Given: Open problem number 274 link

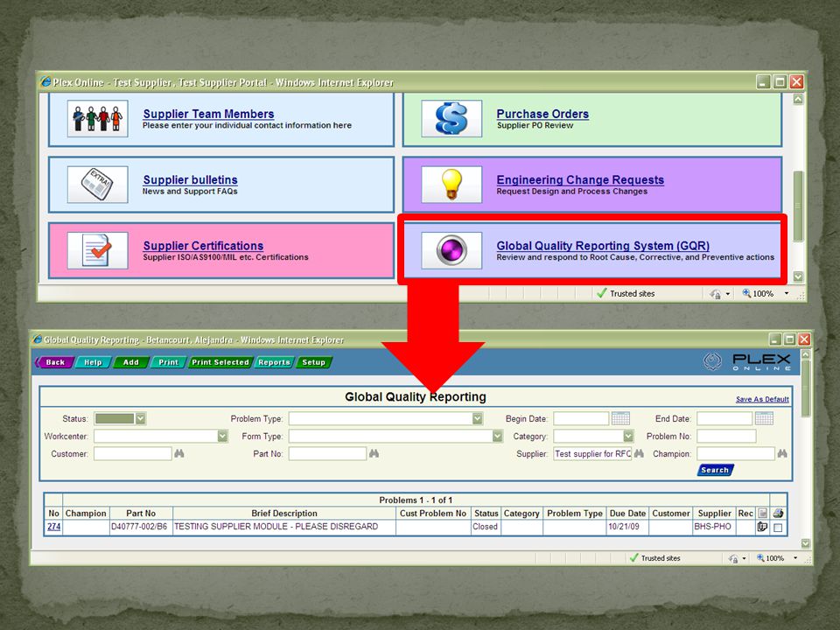Looking at the screenshot, I should pyautogui.click(x=53, y=527).
